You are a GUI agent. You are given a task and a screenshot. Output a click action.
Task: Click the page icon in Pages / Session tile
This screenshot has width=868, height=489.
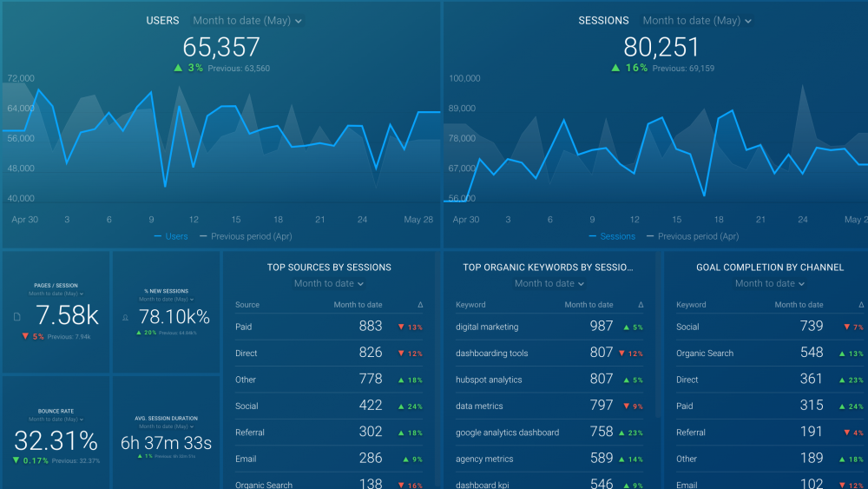(x=17, y=316)
